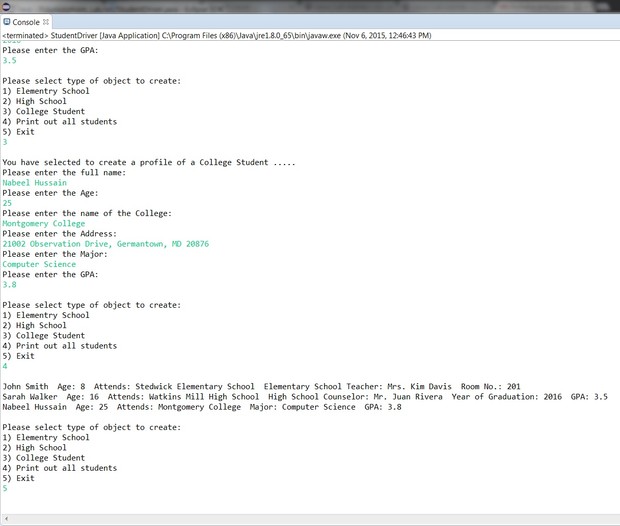The height and width of the screenshot is (526, 620).
Task: Close the Console view via its X icon
Action: tap(46, 22)
